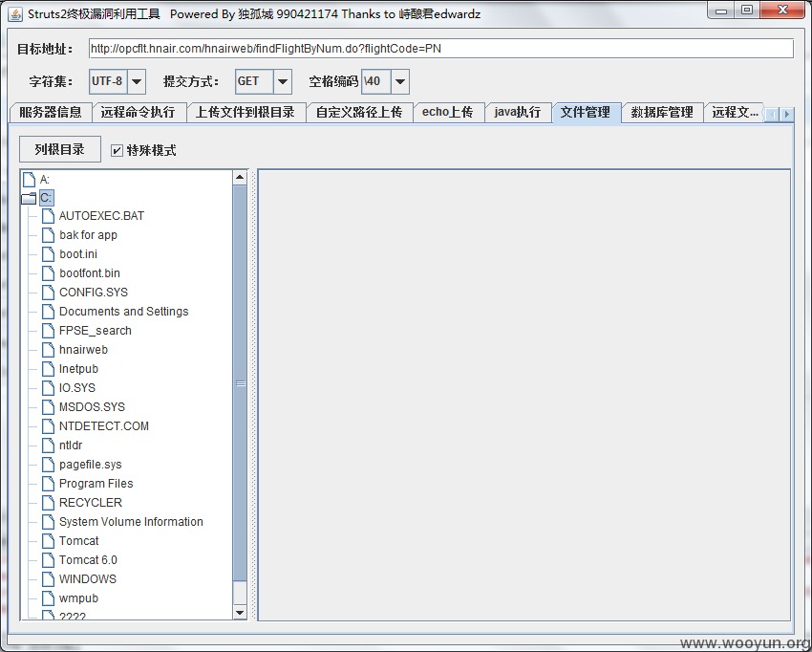The height and width of the screenshot is (652, 812).
Task: Click the scroll up arrow of file tree
Action: [240, 177]
